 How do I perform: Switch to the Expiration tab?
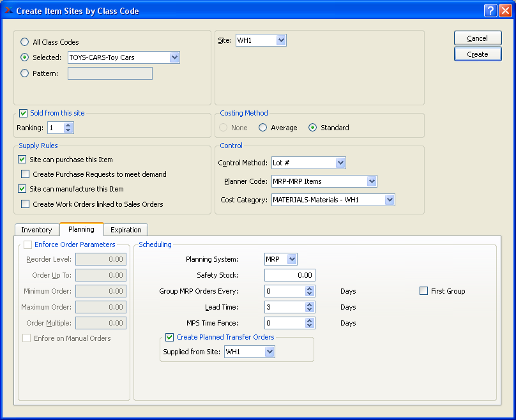pos(126,230)
